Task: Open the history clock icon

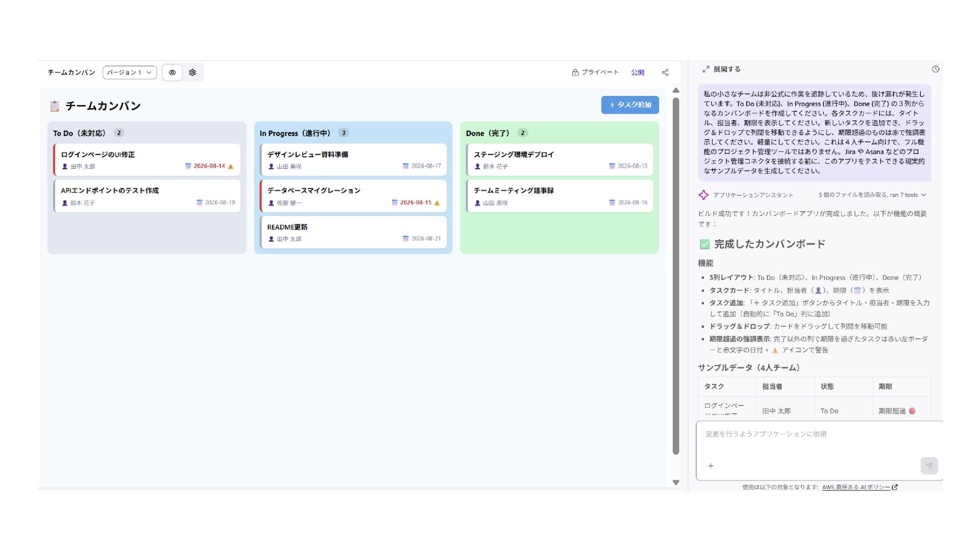Action: 936,69
